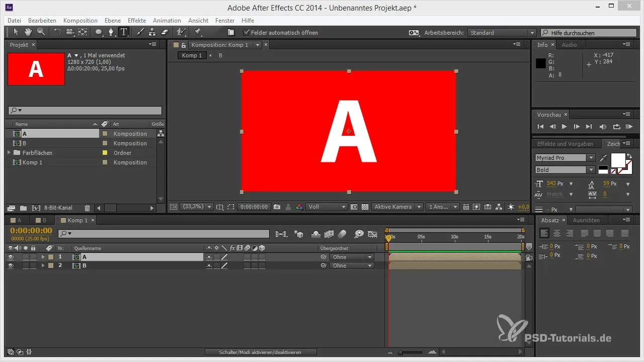
Task: Select the Clone Stamp tool
Action: pos(152,32)
